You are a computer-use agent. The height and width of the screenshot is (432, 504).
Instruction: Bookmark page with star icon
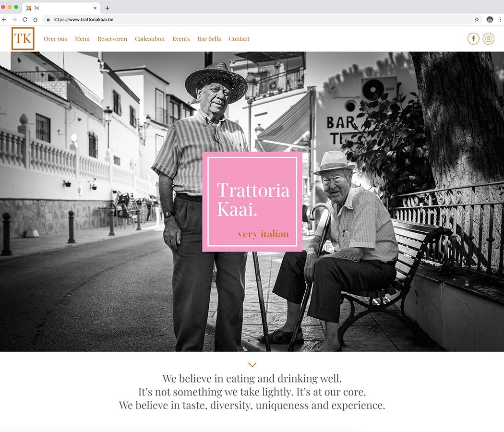coord(477,20)
